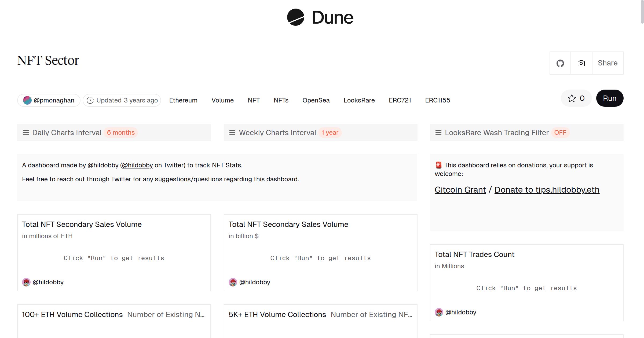Open the Daily Charts Interval 6 months dropdown
This screenshot has width=644, height=338.
[x=121, y=133]
